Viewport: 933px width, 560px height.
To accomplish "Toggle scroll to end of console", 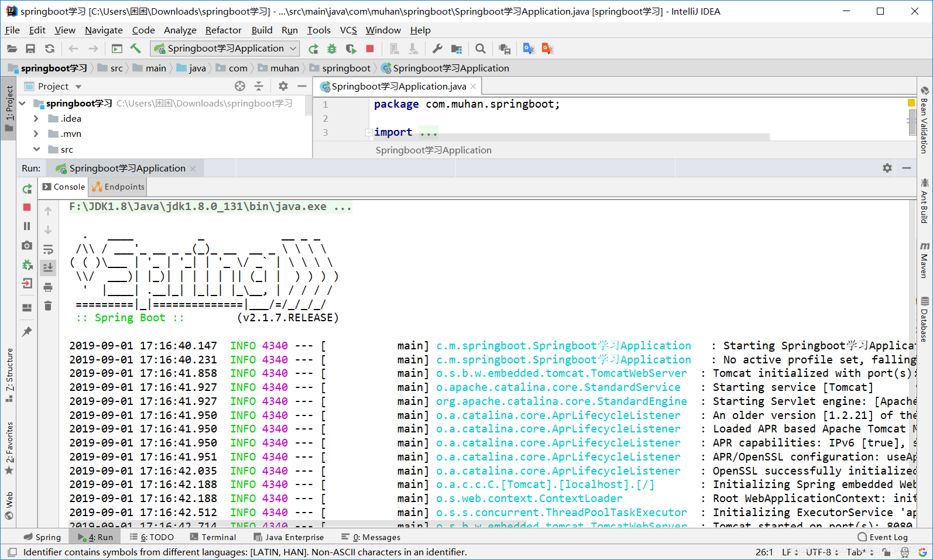I will (x=48, y=267).
